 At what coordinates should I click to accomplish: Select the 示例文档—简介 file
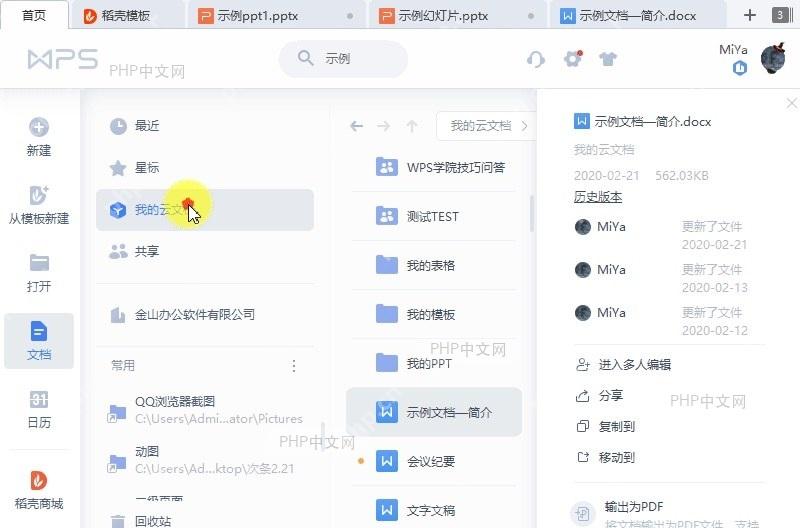pos(434,412)
